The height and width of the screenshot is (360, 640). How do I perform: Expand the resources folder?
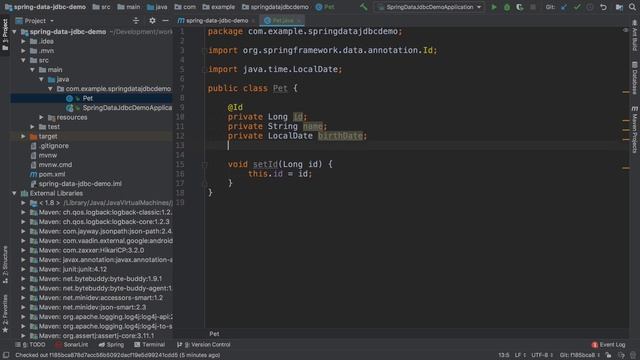(x=42, y=117)
